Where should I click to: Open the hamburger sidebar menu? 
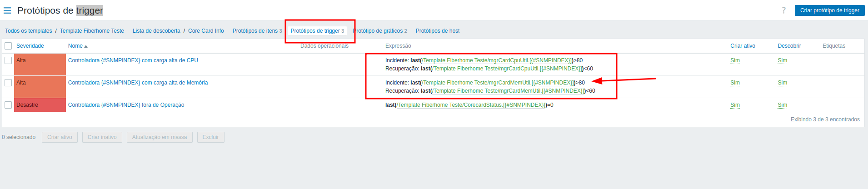pos(7,10)
